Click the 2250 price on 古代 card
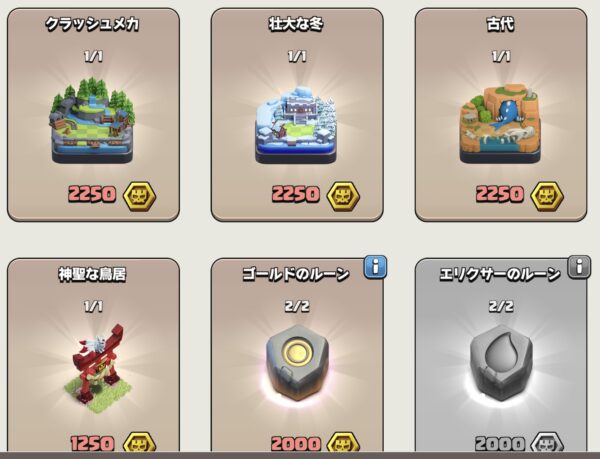 click(x=499, y=194)
